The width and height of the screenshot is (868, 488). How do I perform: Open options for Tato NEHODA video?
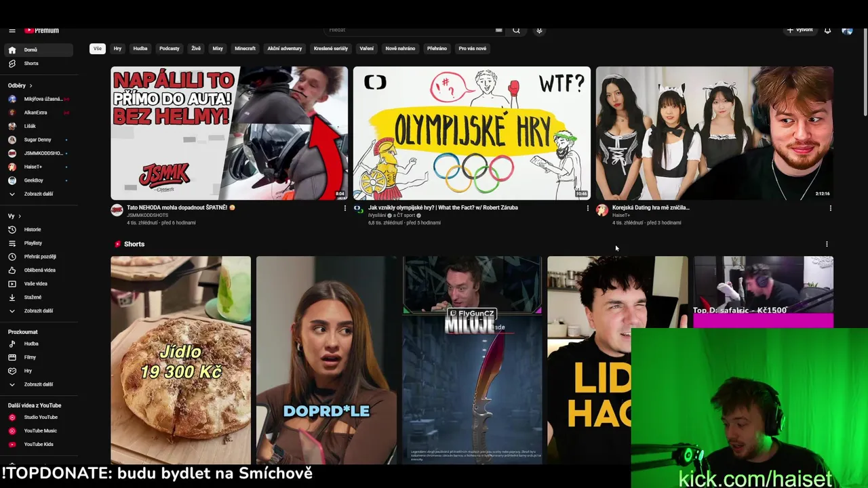tap(344, 208)
